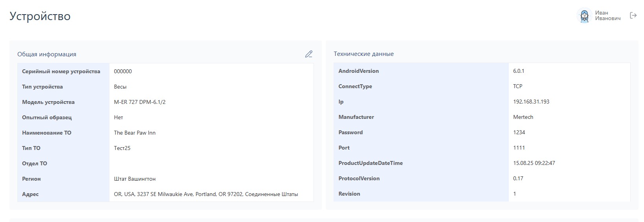Image resolution: width=644 pixels, height=222 pixels.
Task: Click the logout icon beside the user name
Action: pos(633,15)
